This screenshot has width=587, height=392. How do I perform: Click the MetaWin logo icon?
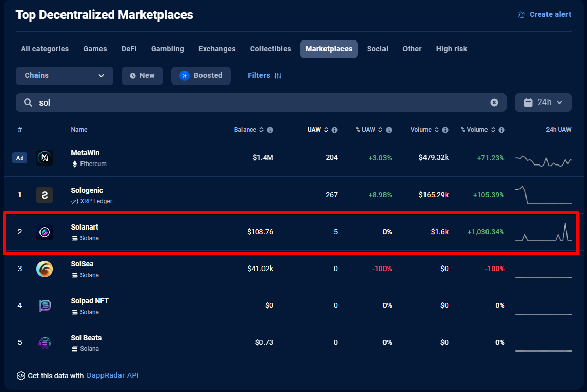click(x=45, y=158)
